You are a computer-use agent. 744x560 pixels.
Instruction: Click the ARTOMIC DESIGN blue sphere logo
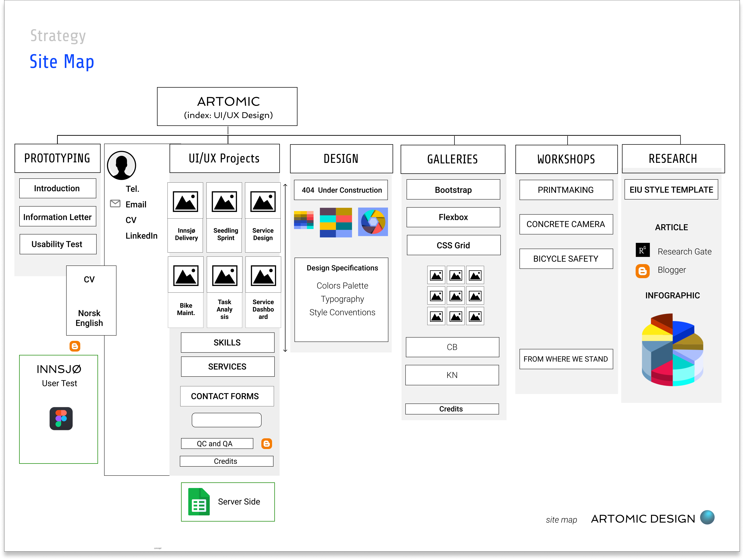click(x=707, y=517)
